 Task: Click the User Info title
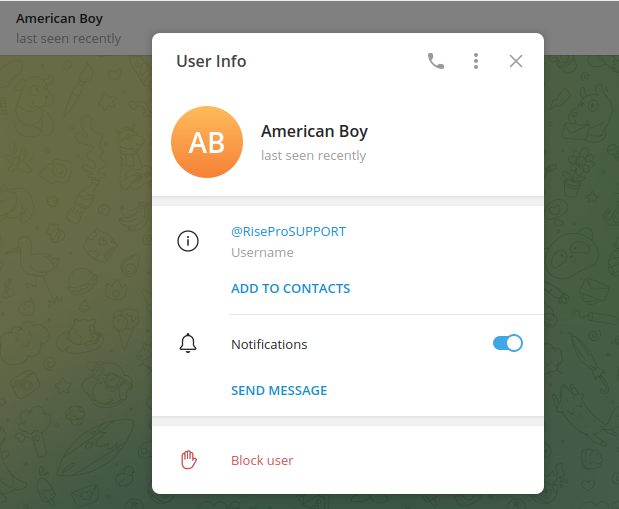click(211, 61)
